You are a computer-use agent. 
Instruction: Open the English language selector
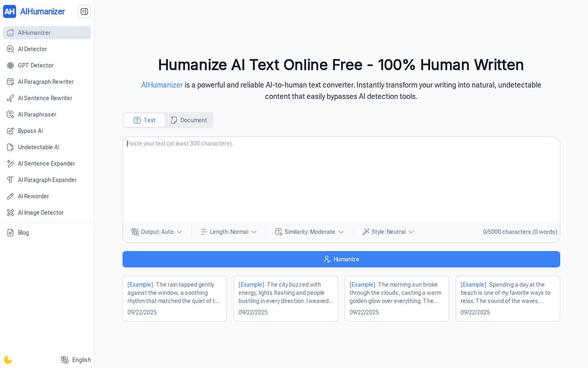(x=76, y=360)
